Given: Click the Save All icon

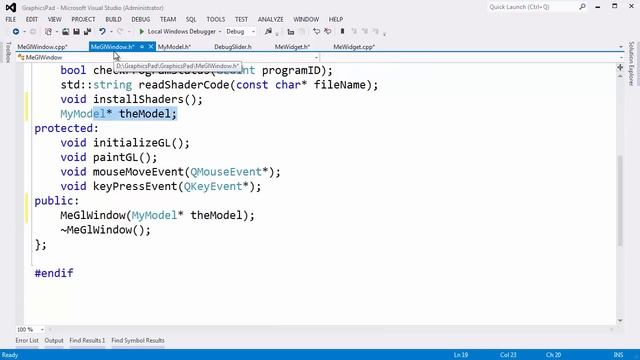Looking at the screenshot, I should tap(87, 31).
